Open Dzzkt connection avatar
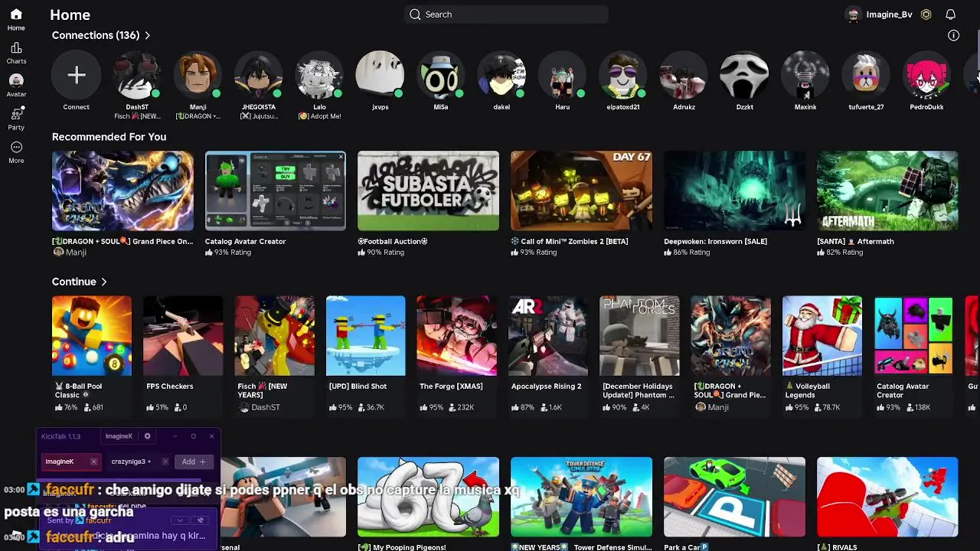 [x=744, y=75]
